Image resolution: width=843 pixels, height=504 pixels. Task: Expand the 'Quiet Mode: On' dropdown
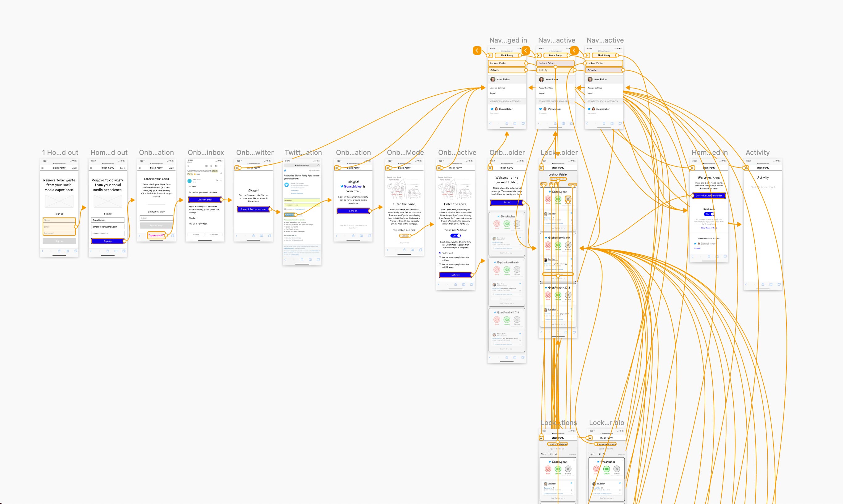tap(558, 179)
